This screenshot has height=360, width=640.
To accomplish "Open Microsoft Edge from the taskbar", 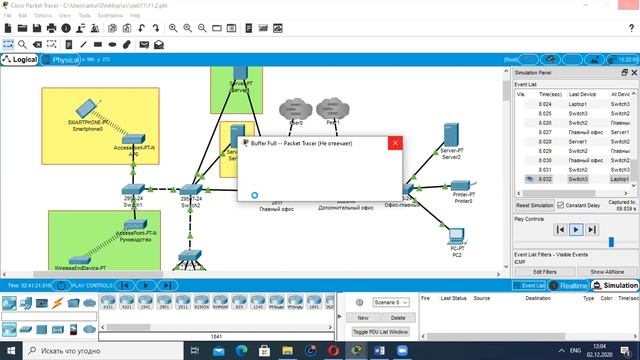I will (242, 351).
